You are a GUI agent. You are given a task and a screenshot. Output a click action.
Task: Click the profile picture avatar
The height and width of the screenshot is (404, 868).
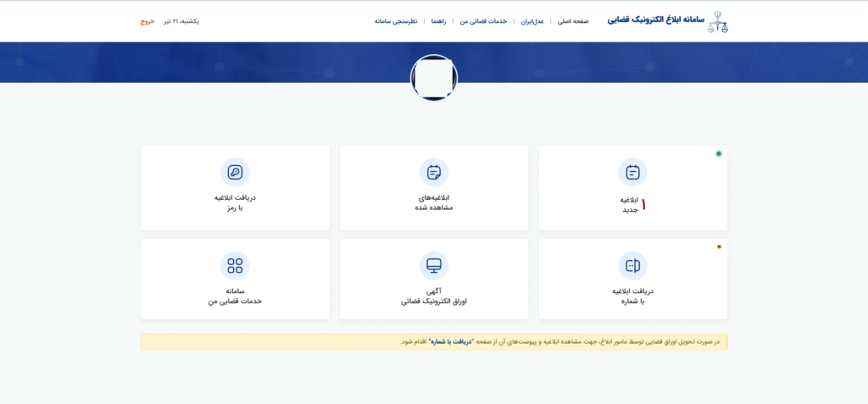click(434, 77)
